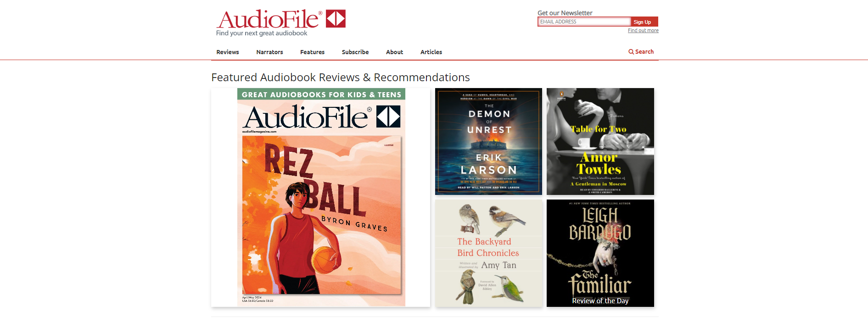Click the Email Address input field
868x322 pixels.
tap(584, 22)
